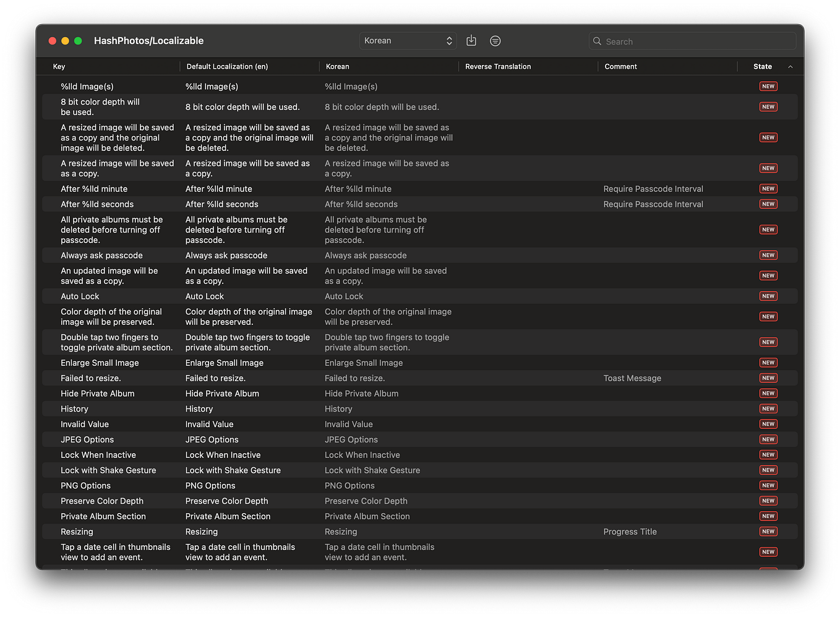
Task: Select the Private Album Section row
Action: (x=247, y=516)
